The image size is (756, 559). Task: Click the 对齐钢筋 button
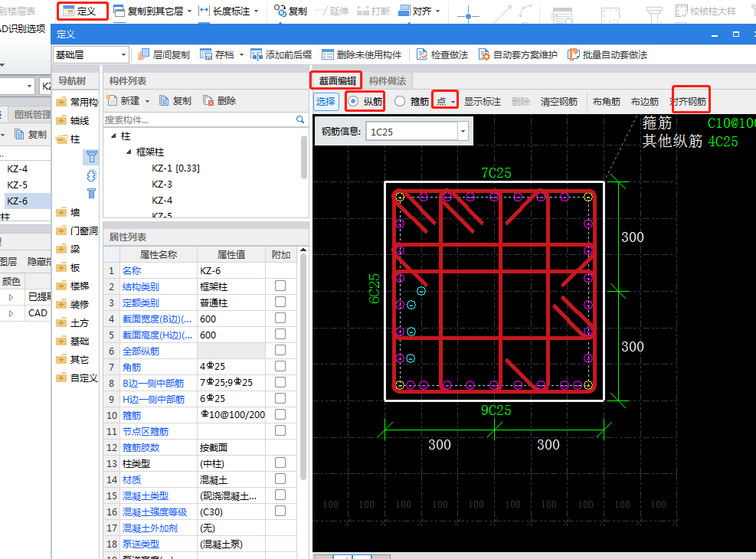click(689, 101)
